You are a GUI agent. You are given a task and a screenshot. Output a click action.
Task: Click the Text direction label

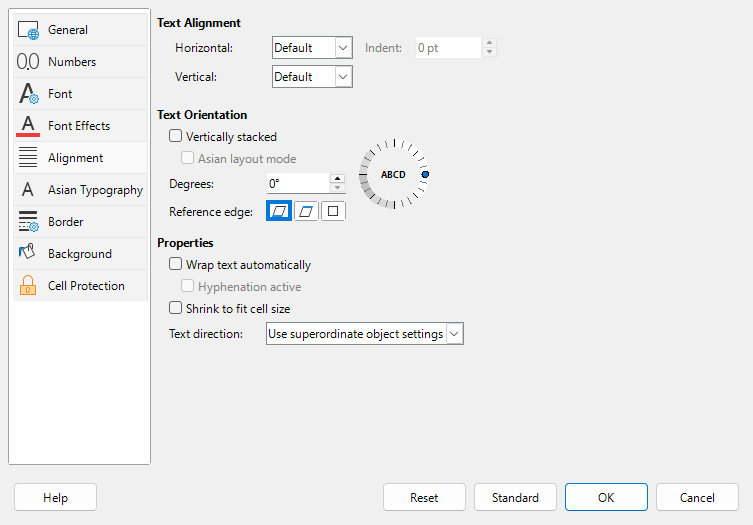(x=206, y=334)
